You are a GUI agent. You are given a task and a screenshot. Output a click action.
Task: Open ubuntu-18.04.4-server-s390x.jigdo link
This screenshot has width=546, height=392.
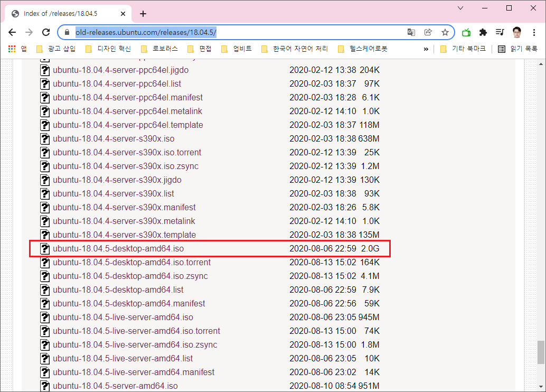(x=117, y=180)
